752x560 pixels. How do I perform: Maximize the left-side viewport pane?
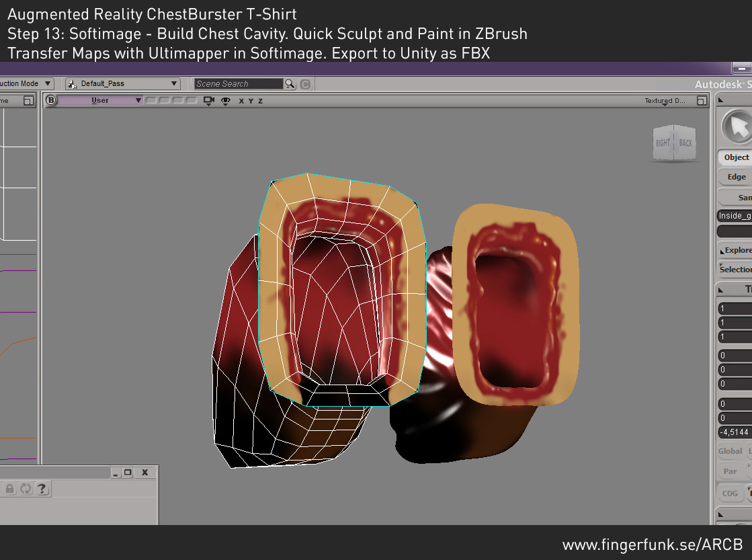29,101
